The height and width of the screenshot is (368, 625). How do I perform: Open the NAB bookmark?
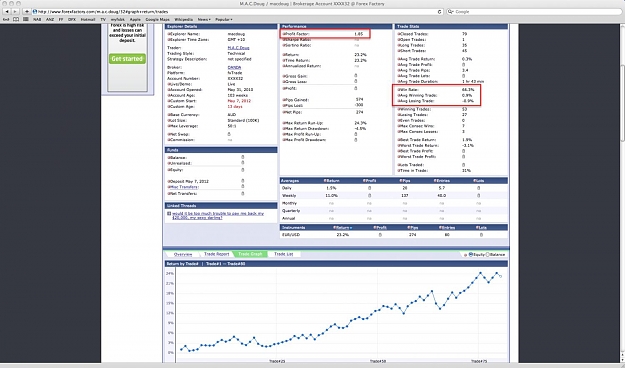37,19
